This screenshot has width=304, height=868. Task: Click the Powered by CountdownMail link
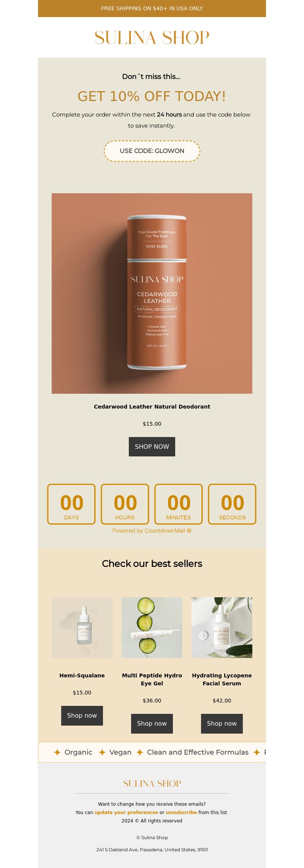(x=152, y=530)
